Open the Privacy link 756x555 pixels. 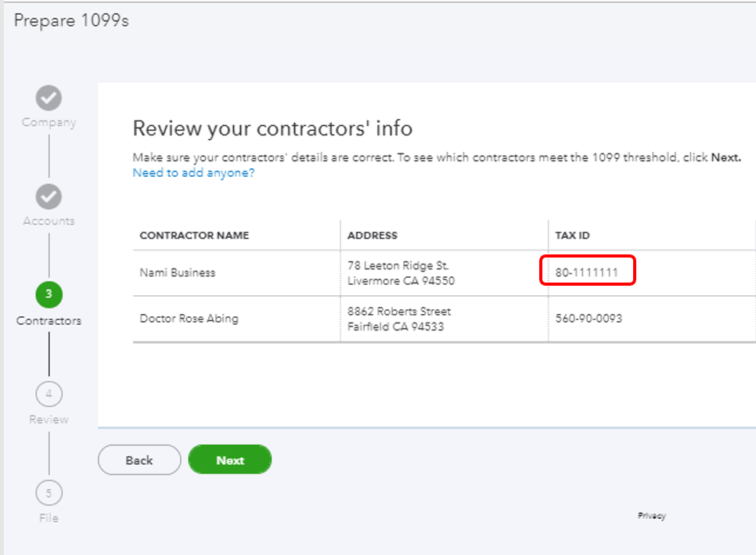[x=651, y=516]
